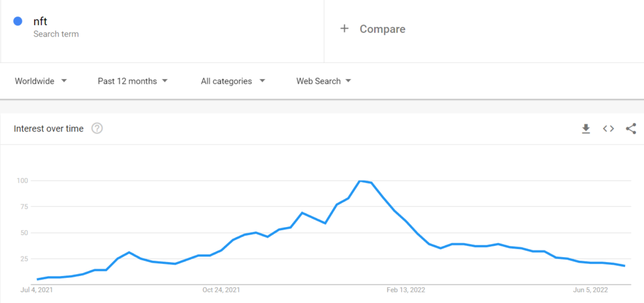Open the embed code icon
This screenshot has height=303, width=644.
click(x=608, y=128)
